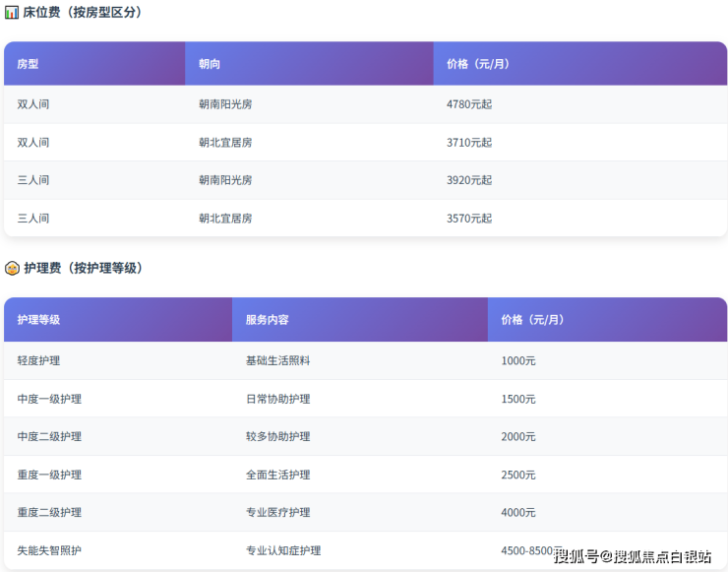The width and height of the screenshot is (728, 572).
Task: Select the 失能失智照护 row label
Action: 49,550
